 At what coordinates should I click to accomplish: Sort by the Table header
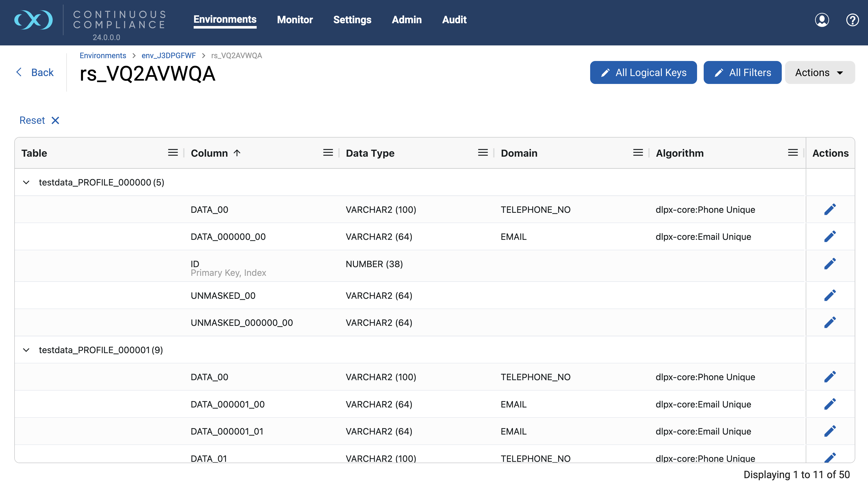point(34,153)
